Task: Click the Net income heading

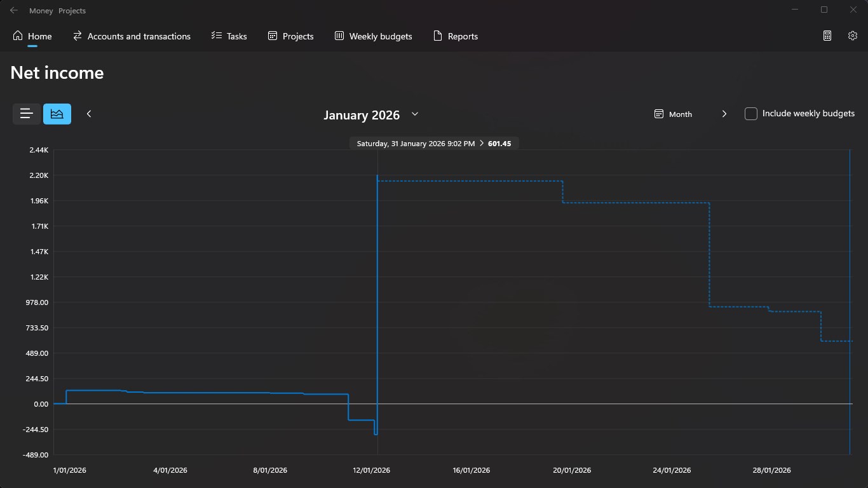Action: coord(57,73)
